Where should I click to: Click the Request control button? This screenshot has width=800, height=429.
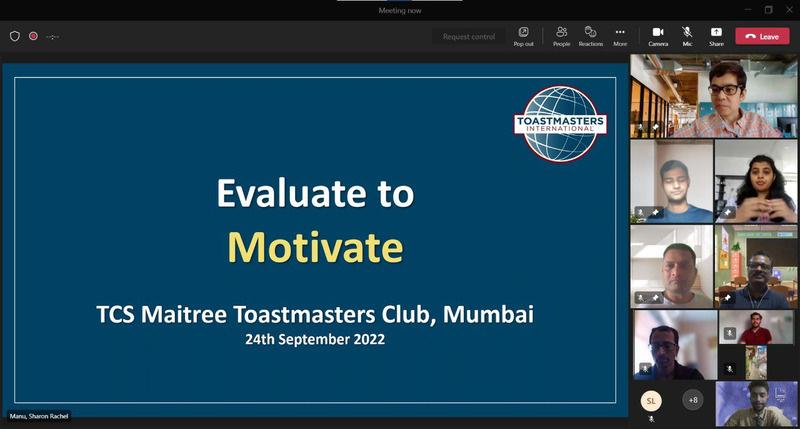tap(469, 37)
